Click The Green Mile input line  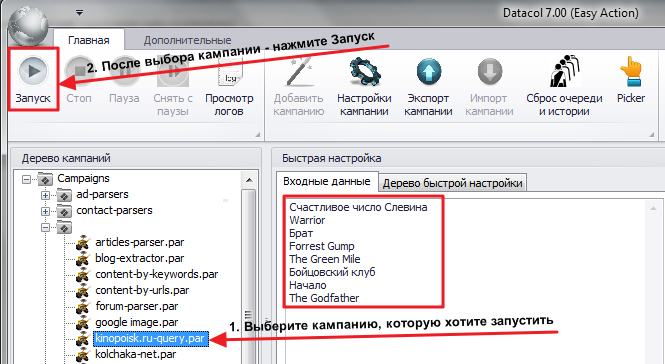tap(324, 259)
